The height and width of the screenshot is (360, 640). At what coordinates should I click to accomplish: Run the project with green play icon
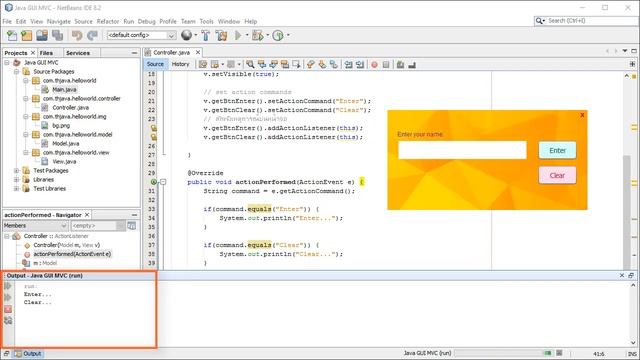238,36
